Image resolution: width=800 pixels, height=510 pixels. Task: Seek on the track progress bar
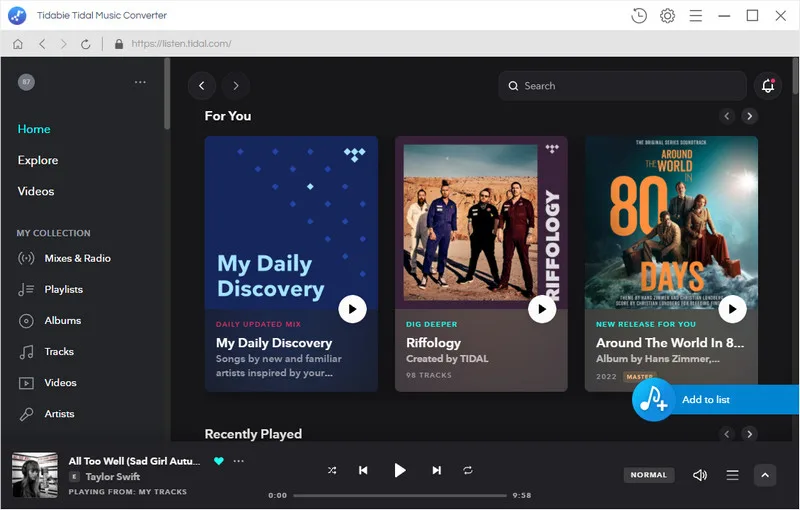pos(400,495)
